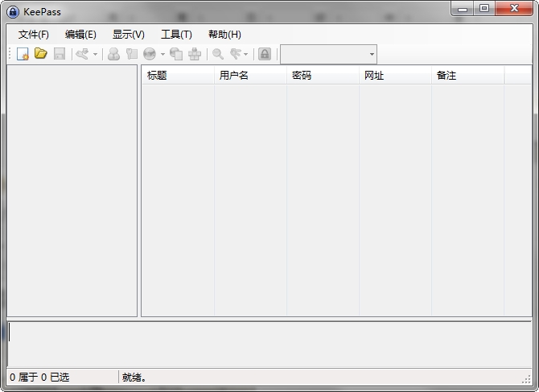
Task: Open the 帮助(H) menu
Action: point(224,35)
